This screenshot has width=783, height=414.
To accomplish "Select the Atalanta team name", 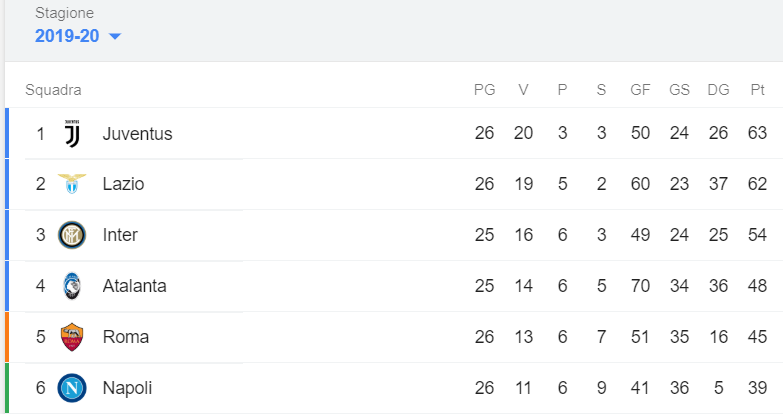I will pyautogui.click(x=134, y=287).
